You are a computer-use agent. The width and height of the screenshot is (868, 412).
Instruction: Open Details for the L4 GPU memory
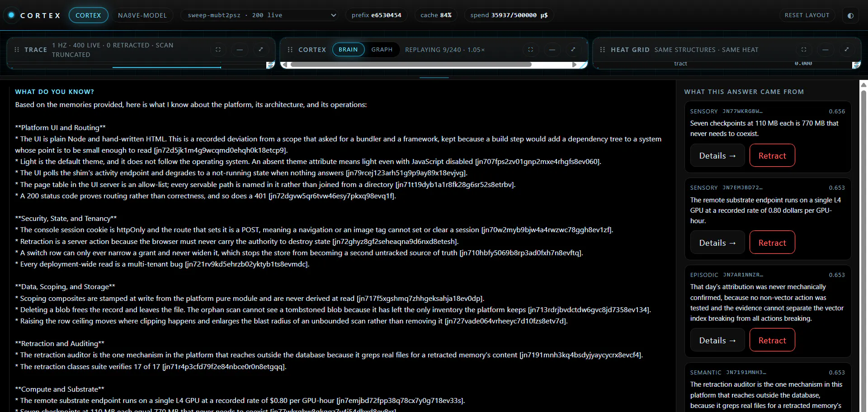pyautogui.click(x=717, y=243)
